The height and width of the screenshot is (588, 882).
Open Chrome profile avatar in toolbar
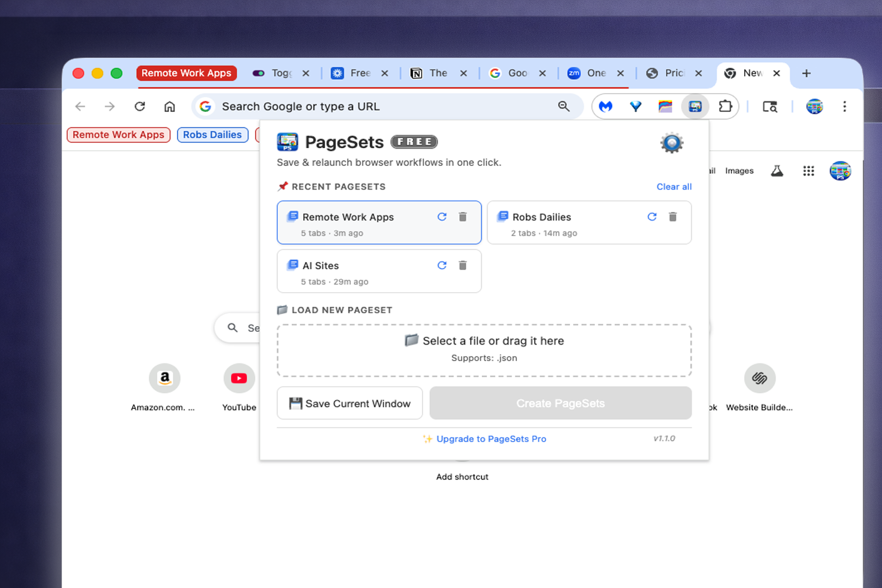tap(814, 106)
